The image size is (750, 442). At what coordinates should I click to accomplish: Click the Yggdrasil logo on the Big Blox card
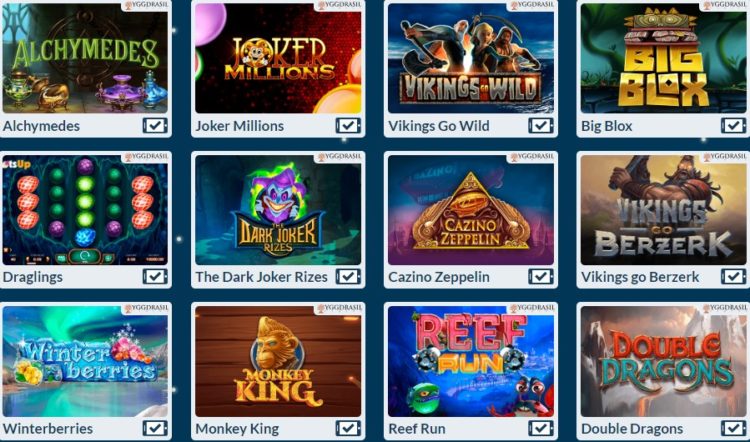pyautogui.click(x=724, y=5)
